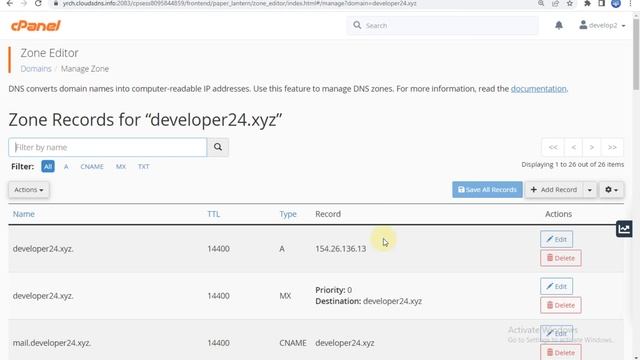
Task: Filter records by MX
Action: pyautogui.click(x=121, y=167)
